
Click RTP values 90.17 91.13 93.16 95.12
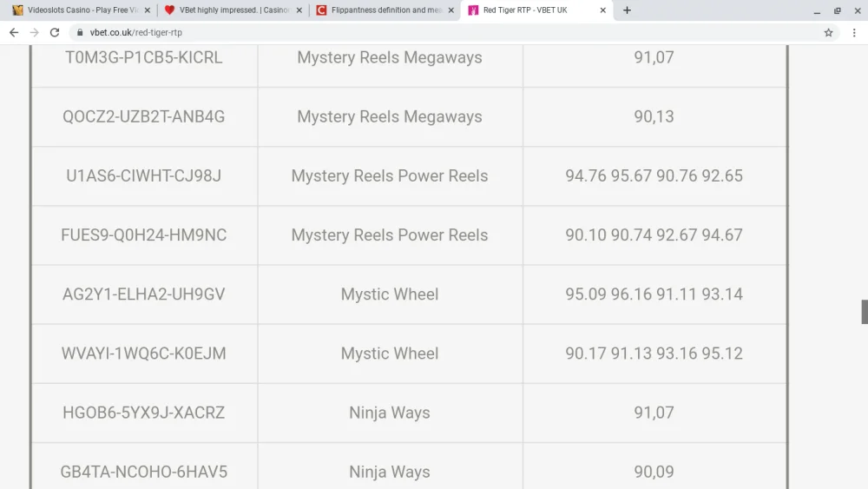[654, 354]
